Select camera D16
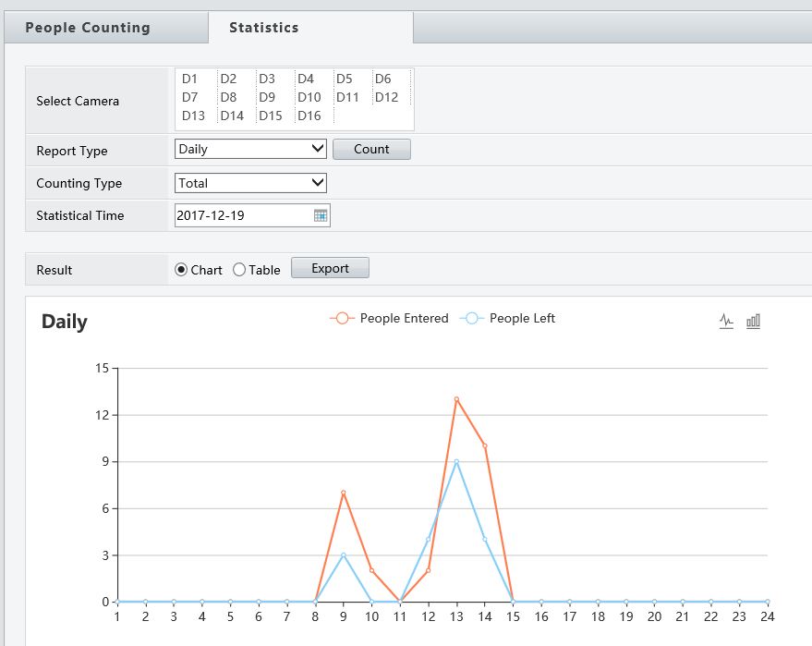This screenshot has height=646, width=812. [x=309, y=116]
